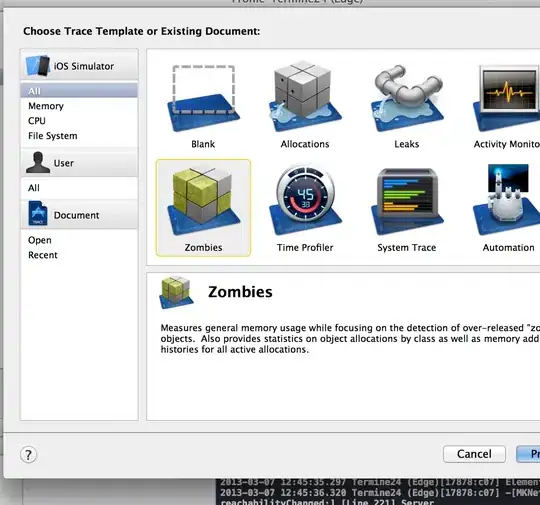Select All under the User section

pos(80,188)
